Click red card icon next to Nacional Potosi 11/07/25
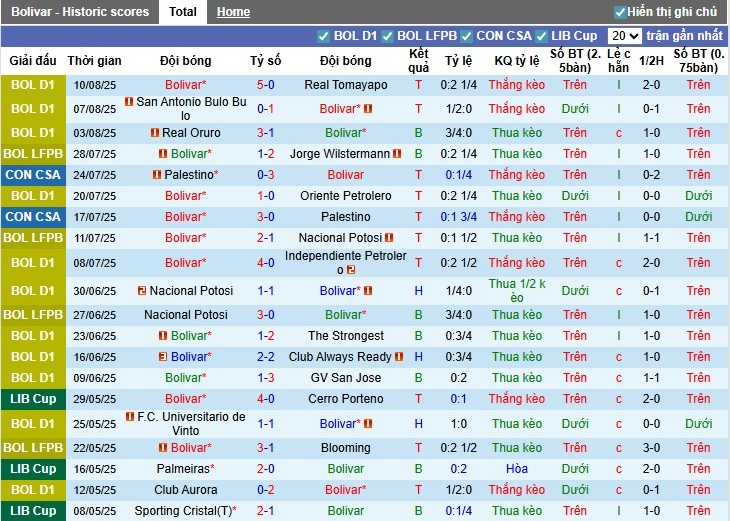 pyautogui.click(x=389, y=237)
